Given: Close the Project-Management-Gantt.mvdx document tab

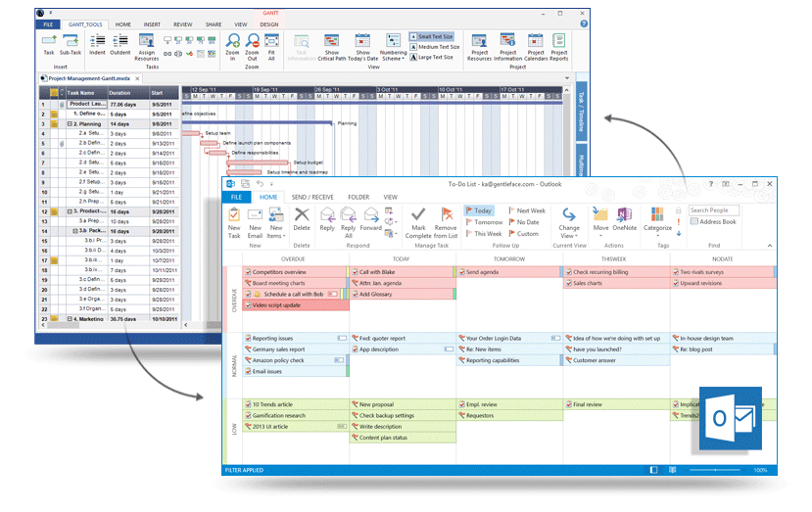Looking at the screenshot, I should (137, 78).
